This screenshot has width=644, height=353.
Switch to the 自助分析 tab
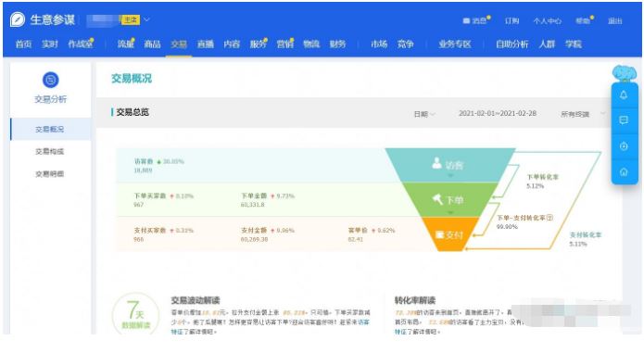pos(511,44)
